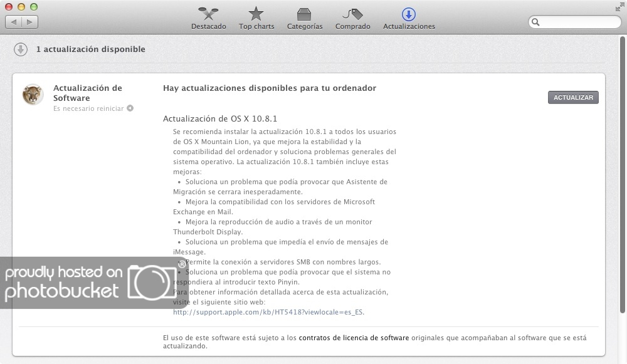
Task: Click the 'Es necesario reiniciar' text
Action: click(x=88, y=108)
